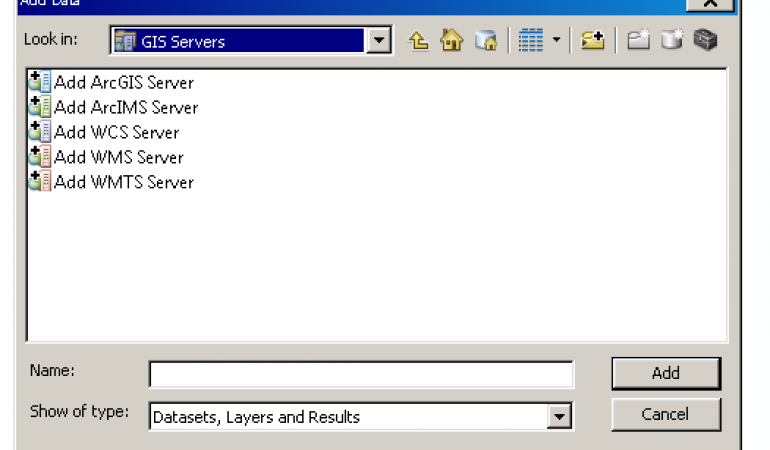This screenshot has width=770, height=450.
Task: Click the Add WMTS Server icon
Action: 40,182
